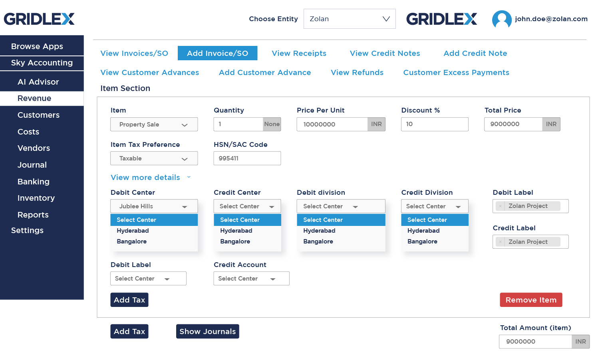Image resolution: width=606 pixels, height=364 pixels.
Task: Open the Credit Account dropdown
Action: [x=252, y=279]
